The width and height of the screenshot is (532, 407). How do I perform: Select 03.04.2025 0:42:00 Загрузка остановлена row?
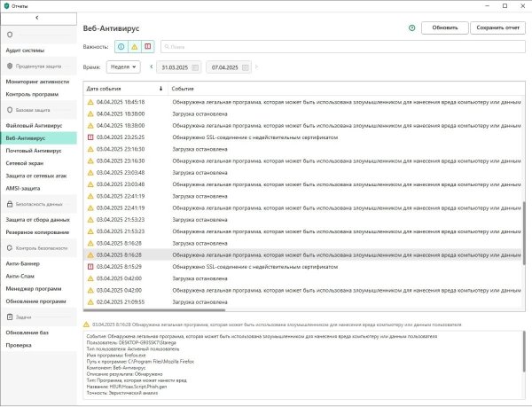coord(302,278)
